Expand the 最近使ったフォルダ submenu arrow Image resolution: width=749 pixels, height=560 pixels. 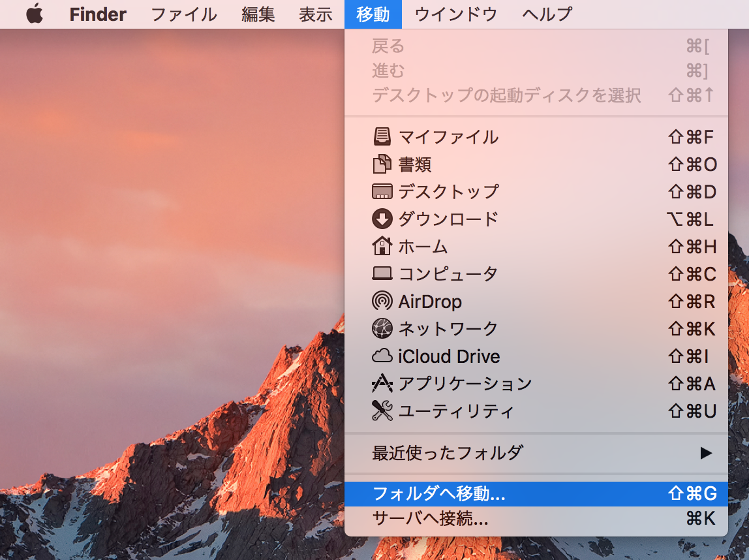point(706,453)
